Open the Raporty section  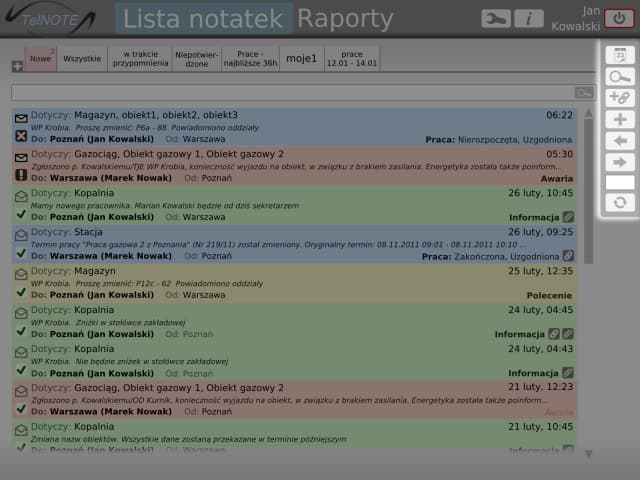tap(345, 19)
